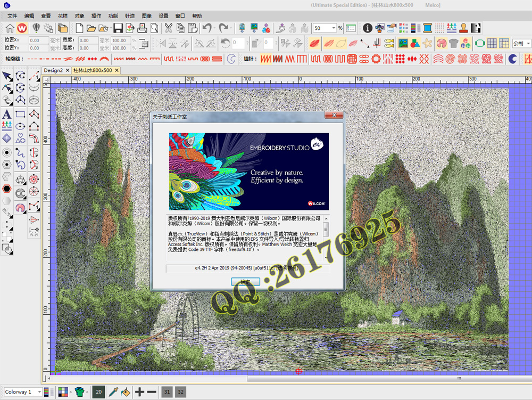Open the 花样 Design menu
Image resolution: width=532 pixels, height=400 pixels.
[63, 16]
